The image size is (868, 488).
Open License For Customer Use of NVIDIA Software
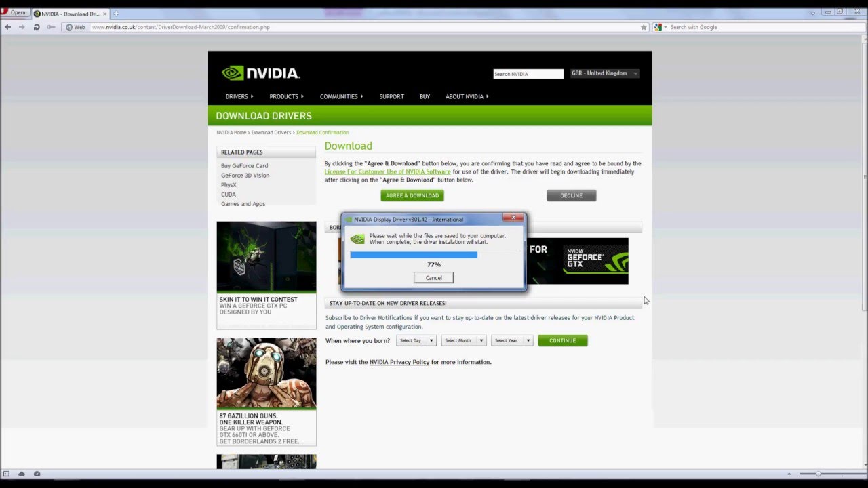point(387,171)
